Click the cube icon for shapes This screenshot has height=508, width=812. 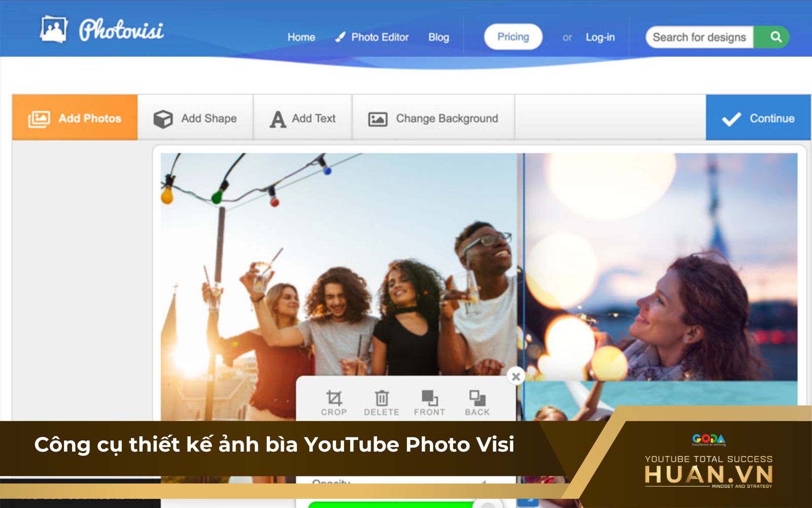coord(163,119)
